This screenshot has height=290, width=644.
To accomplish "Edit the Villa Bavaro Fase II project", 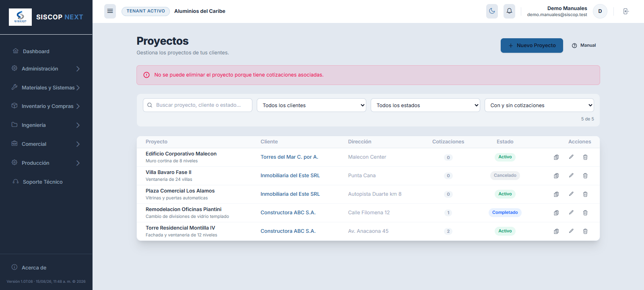I will [x=571, y=176].
